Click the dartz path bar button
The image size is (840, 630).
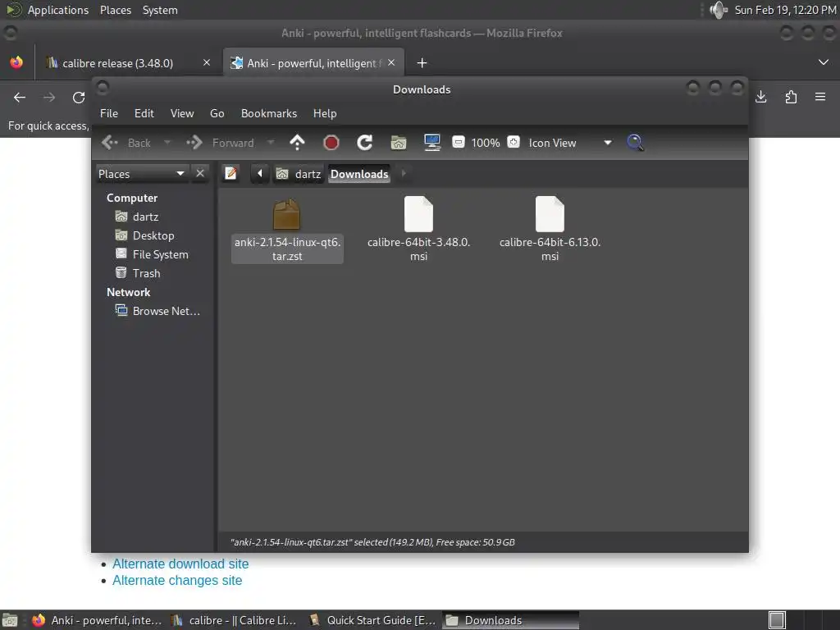pyautogui.click(x=298, y=174)
